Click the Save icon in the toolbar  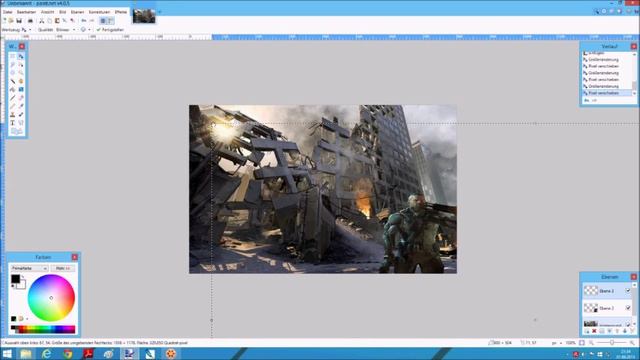19,20
